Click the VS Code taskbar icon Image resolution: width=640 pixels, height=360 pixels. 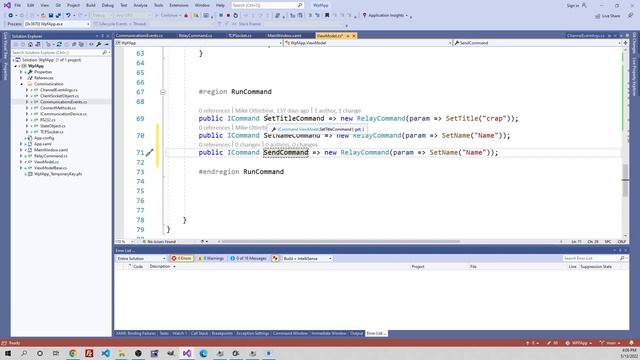tap(105, 353)
